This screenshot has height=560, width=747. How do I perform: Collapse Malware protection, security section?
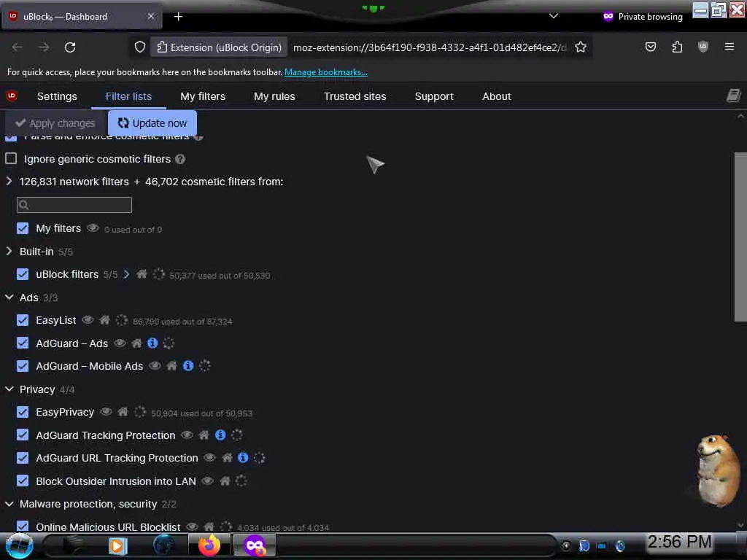coord(9,504)
